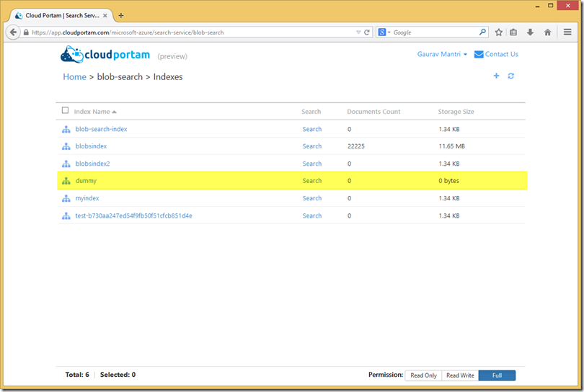Select the Read Write permission button
The height and width of the screenshot is (392, 584).
pyautogui.click(x=460, y=375)
